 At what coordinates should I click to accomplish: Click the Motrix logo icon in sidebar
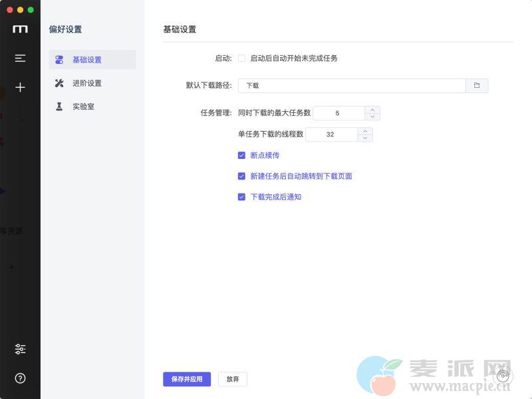click(x=20, y=29)
